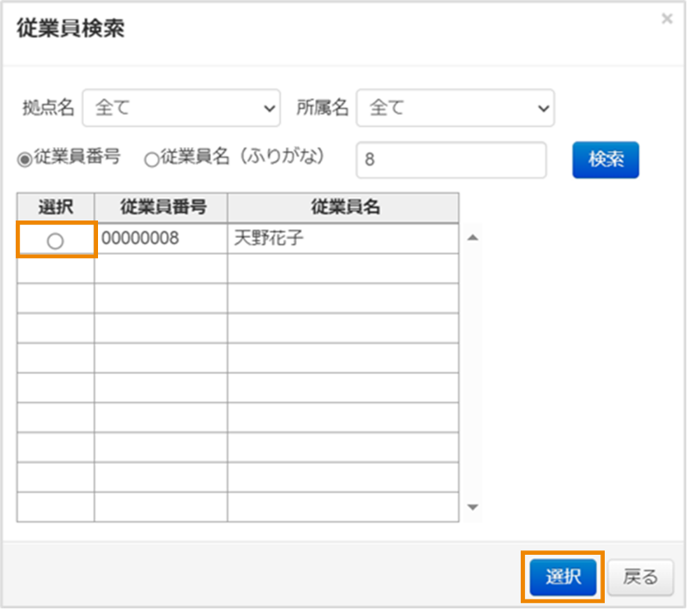
Task: Click the 選択 column header
Action: pyautogui.click(x=55, y=207)
